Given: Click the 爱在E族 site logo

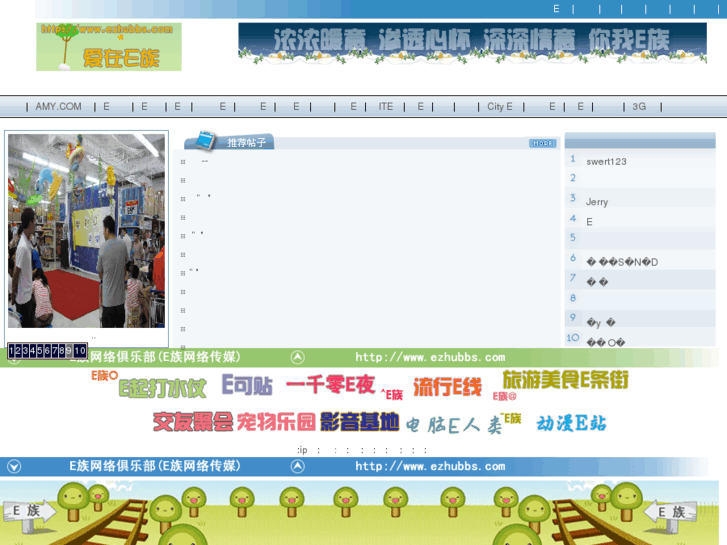Looking at the screenshot, I should click(x=108, y=47).
